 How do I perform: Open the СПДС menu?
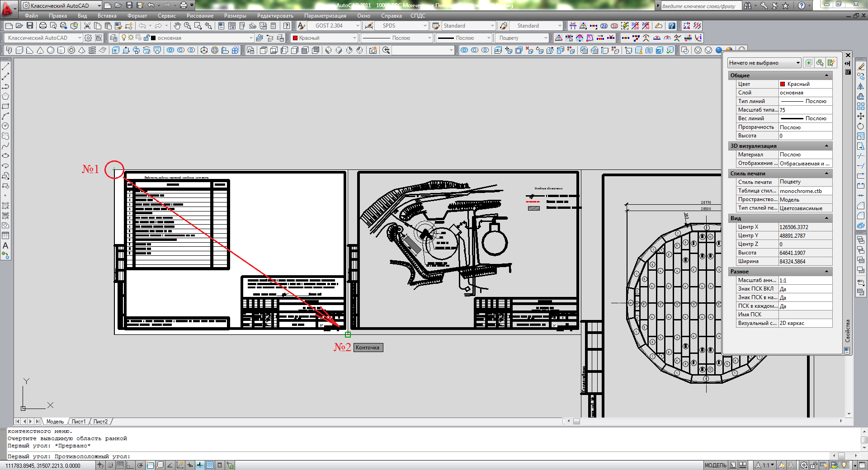(418, 16)
